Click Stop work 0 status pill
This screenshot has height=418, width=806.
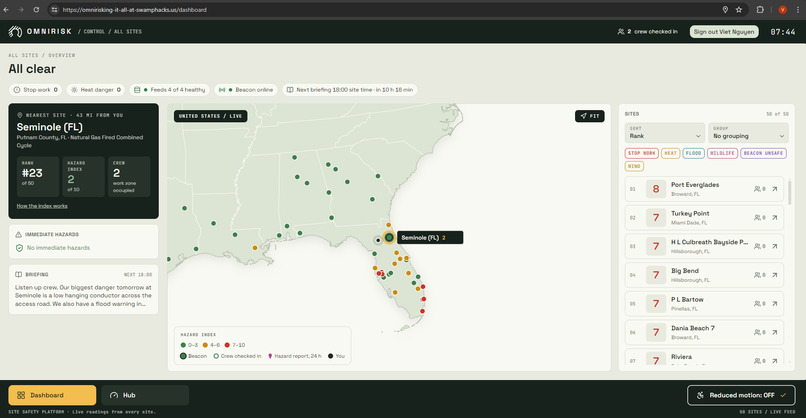[x=35, y=90]
